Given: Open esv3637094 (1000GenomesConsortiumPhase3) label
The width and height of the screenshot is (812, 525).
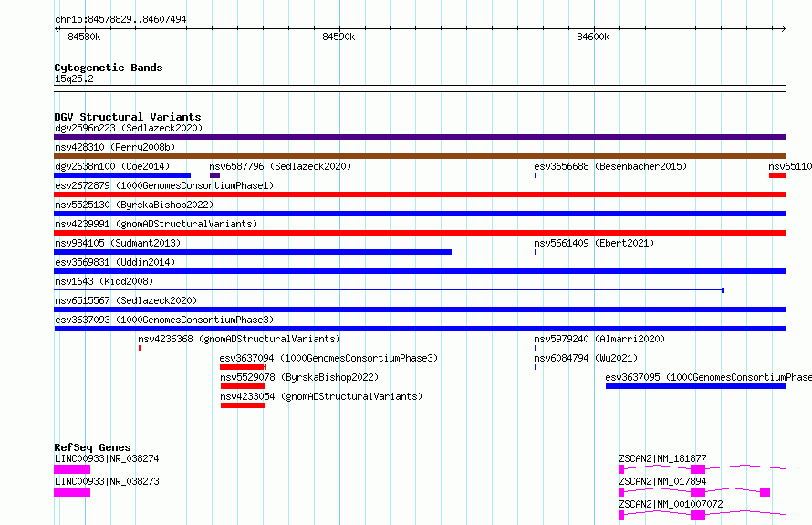Looking at the screenshot, I should point(328,358).
